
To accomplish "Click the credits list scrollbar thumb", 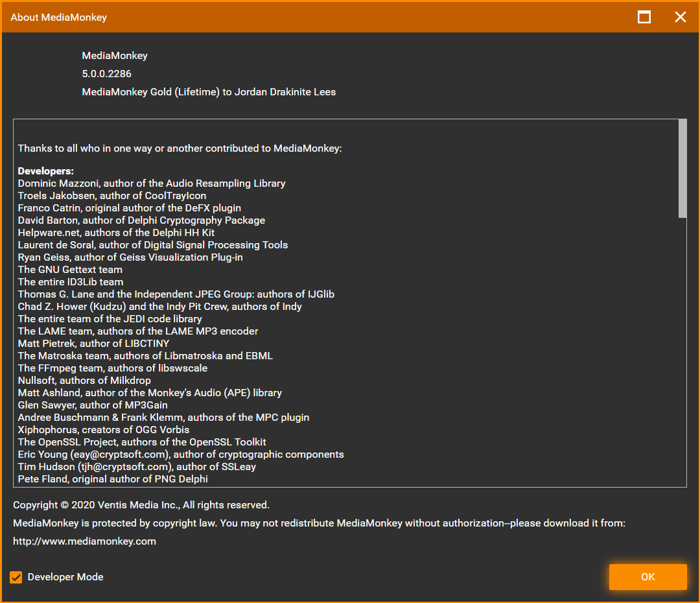I will pyautogui.click(x=682, y=169).
